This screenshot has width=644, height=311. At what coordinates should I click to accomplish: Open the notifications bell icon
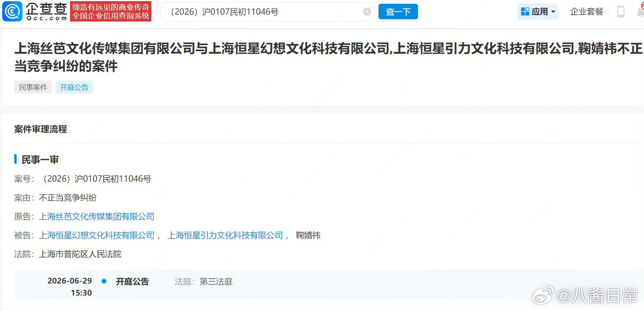640,11
